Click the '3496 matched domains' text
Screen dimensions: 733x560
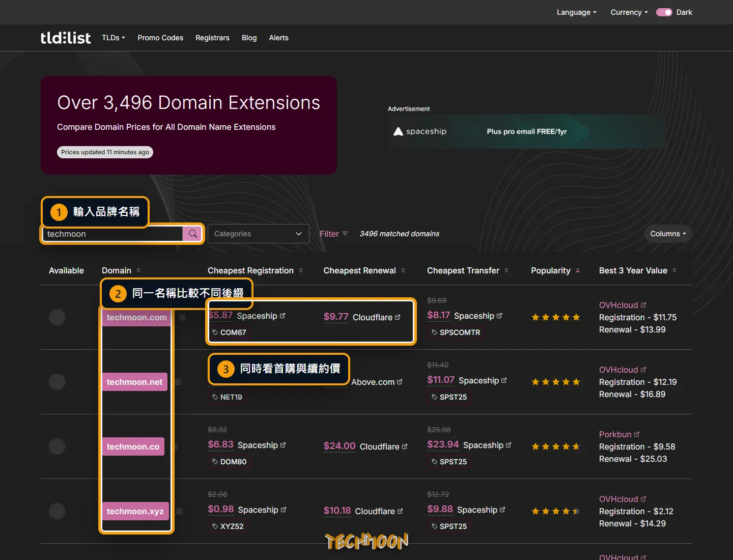(400, 234)
